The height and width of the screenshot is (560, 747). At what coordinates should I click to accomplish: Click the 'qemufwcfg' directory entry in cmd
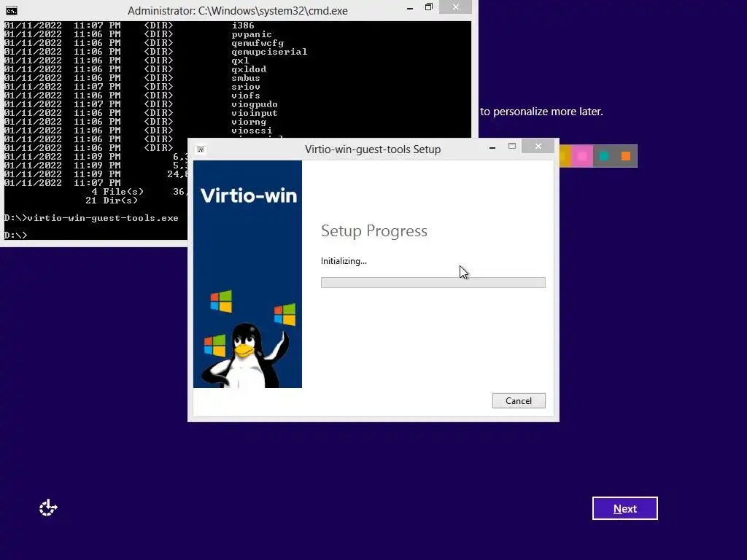coord(258,43)
